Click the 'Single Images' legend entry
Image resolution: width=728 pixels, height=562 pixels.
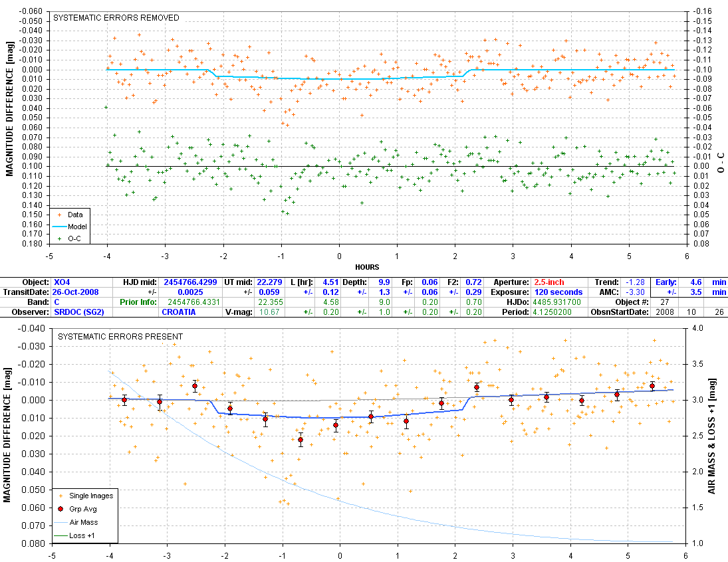[91, 496]
